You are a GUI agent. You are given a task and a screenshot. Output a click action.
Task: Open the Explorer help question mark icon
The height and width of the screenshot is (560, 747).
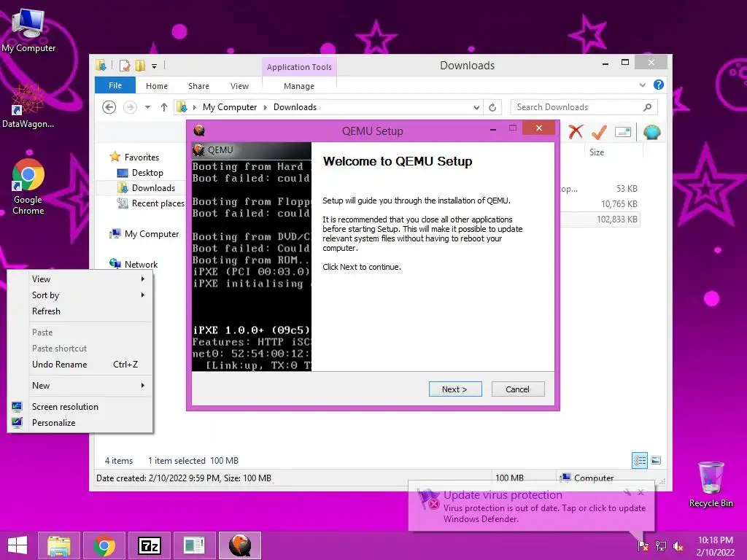pyautogui.click(x=659, y=85)
